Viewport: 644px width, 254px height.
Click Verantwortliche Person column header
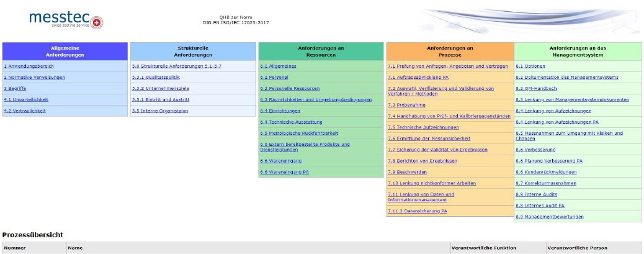(x=577, y=248)
